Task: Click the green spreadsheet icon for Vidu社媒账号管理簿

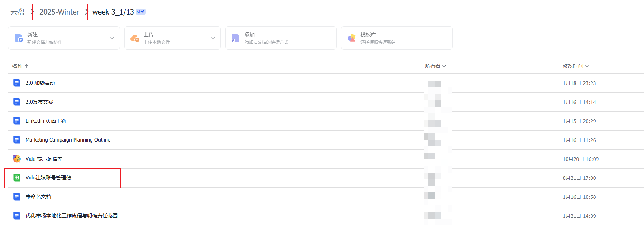Action: (x=17, y=178)
